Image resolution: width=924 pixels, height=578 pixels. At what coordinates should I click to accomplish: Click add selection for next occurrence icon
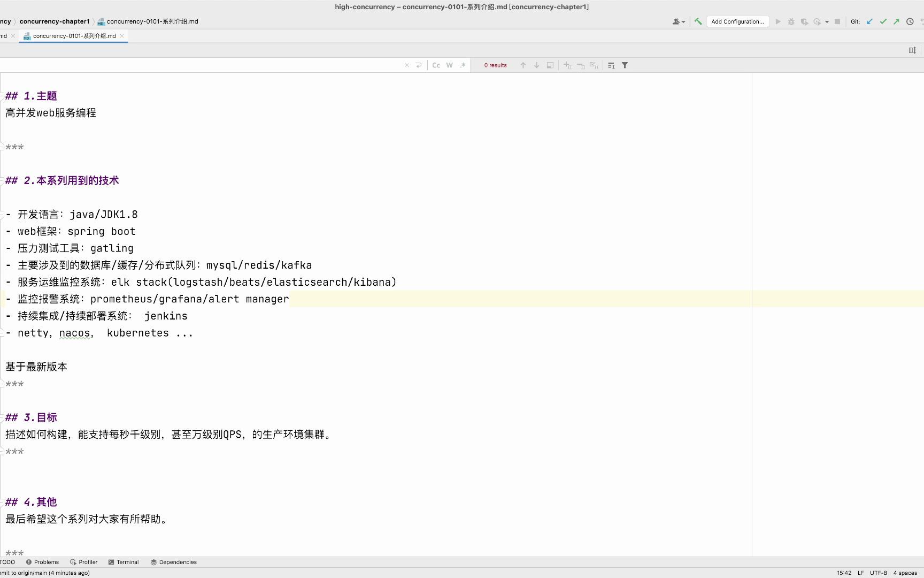pos(567,65)
